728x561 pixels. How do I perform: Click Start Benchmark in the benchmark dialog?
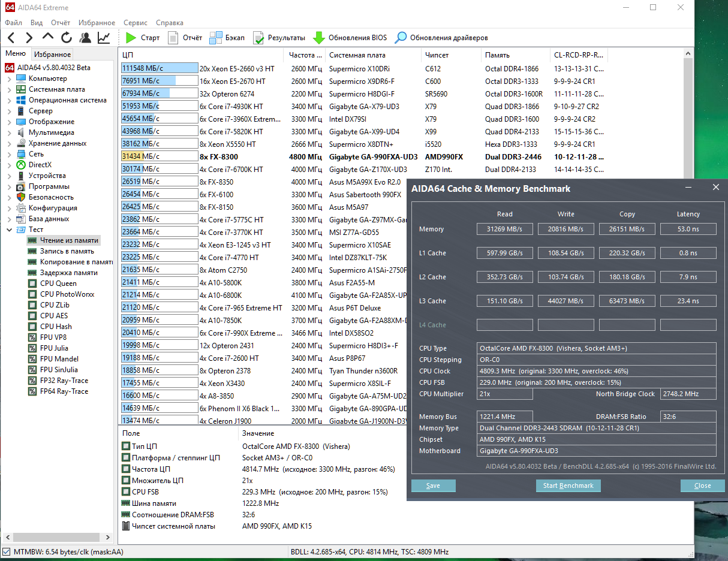568,485
